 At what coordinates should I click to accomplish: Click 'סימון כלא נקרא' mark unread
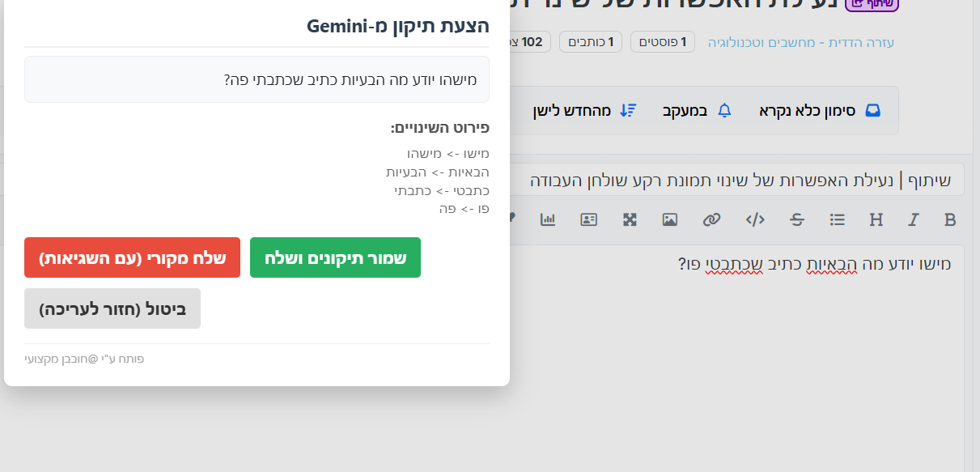point(818,110)
